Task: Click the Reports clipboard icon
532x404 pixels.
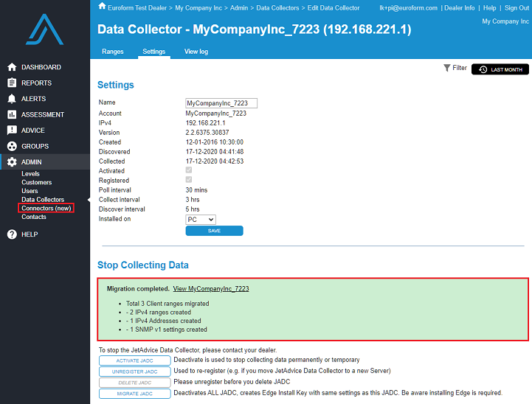Action: 12,83
